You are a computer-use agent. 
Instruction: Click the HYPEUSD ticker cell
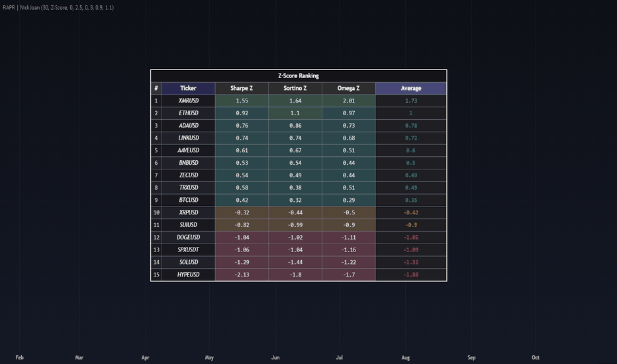click(x=188, y=274)
